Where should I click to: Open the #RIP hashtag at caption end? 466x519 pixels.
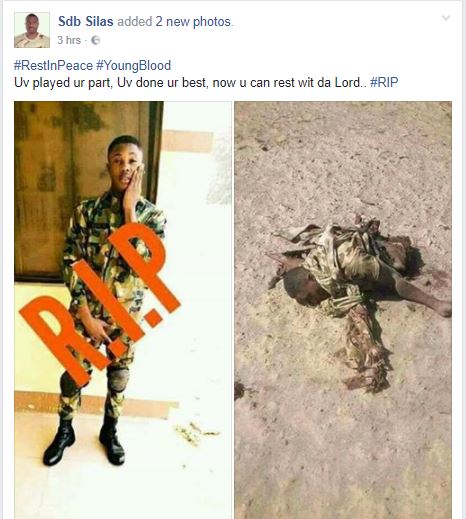coord(384,82)
